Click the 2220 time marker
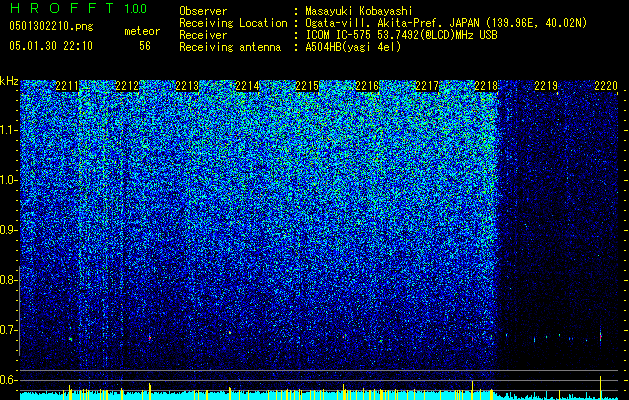Screen dimensions: 629x400 [x=606, y=86]
